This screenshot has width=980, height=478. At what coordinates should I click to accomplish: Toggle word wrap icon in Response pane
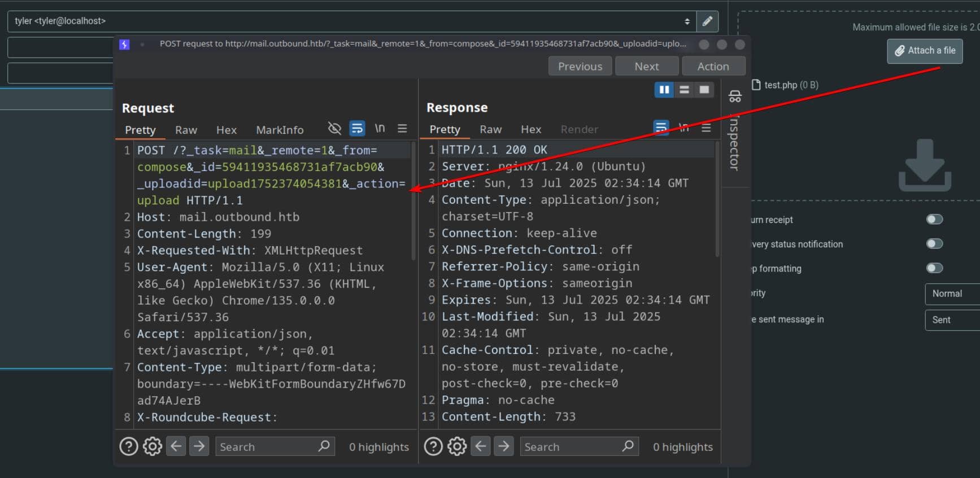coord(661,128)
